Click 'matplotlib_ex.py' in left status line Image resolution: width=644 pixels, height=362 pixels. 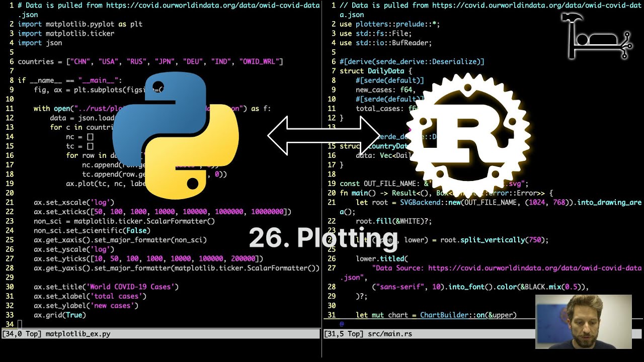tap(78, 333)
